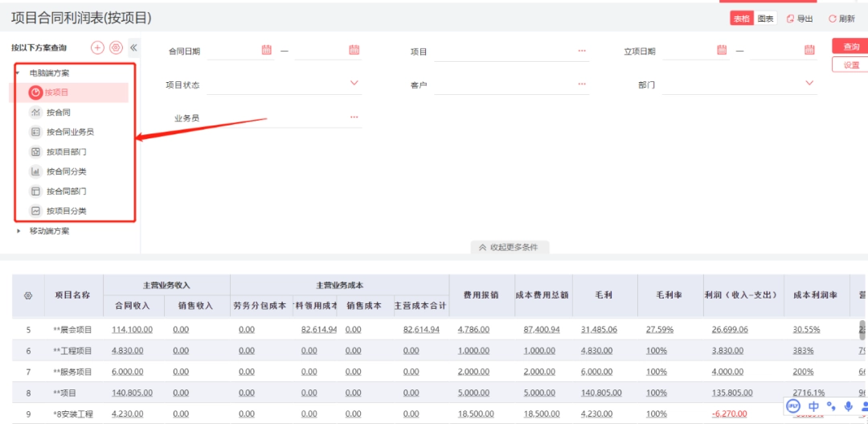Expand the 移动端方案 tree node
868x424 pixels.
pos(18,231)
